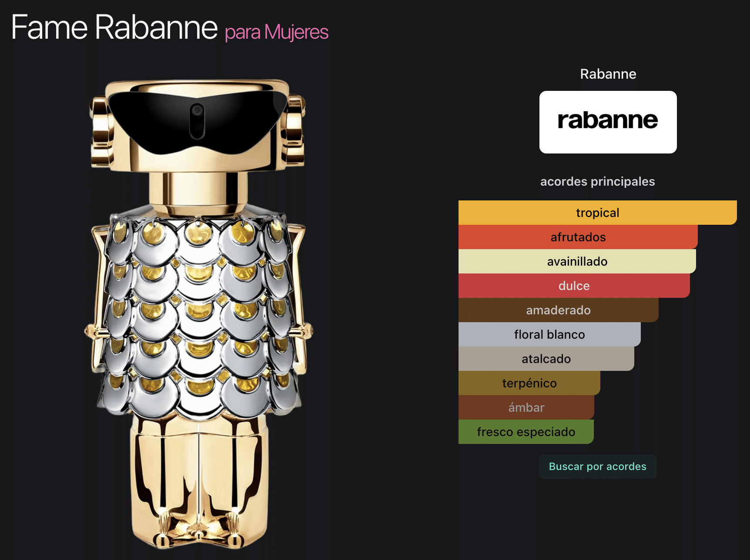Click the Fame perfume bottle image
This screenshot has width=750, height=560.
coord(198,314)
